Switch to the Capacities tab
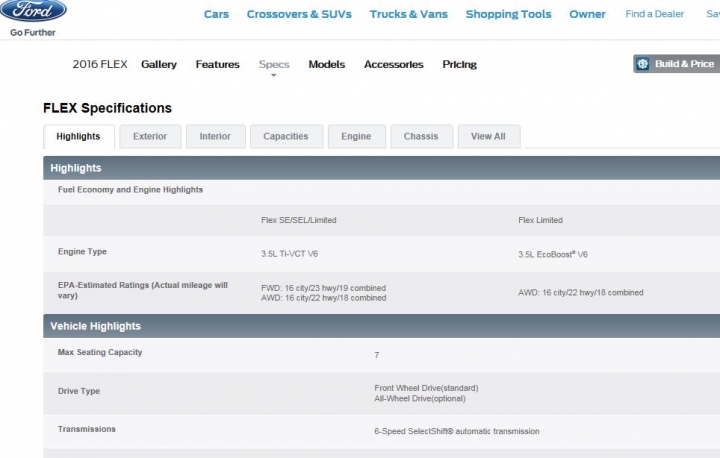The width and height of the screenshot is (720, 458). pyautogui.click(x=286, y=136)
